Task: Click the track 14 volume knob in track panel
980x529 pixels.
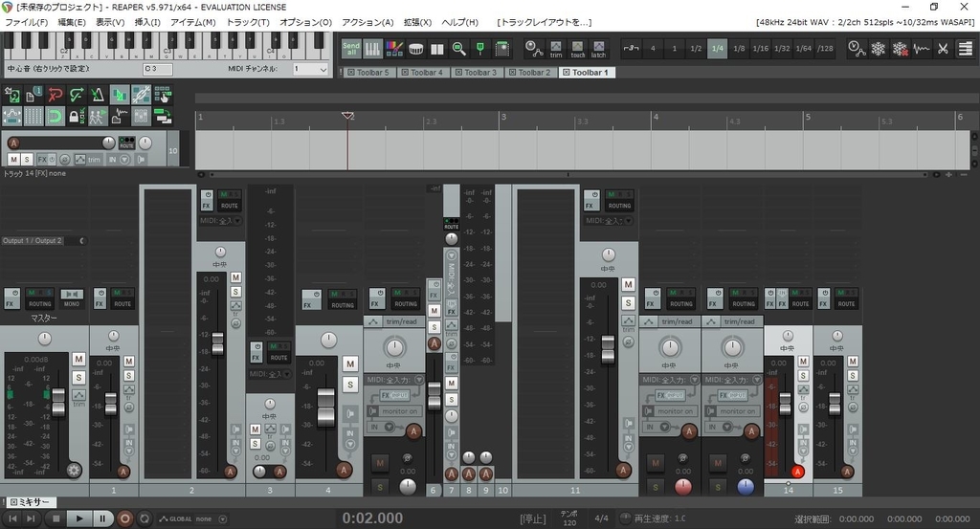Action: coord(109,143)
